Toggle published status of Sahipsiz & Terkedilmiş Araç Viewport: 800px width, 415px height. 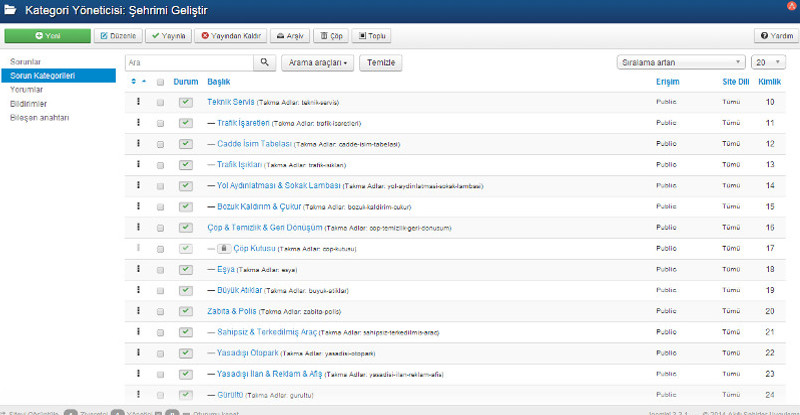click(x=186, y=332)
